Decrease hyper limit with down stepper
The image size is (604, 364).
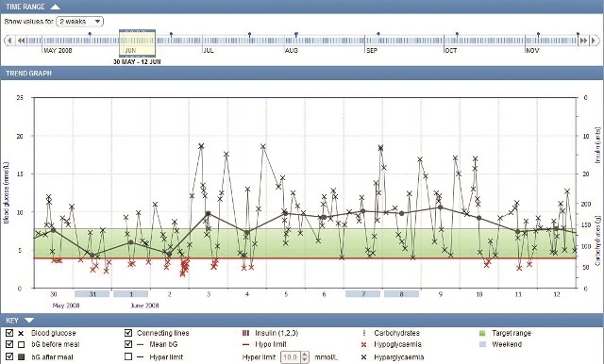[x=305, y=360]
